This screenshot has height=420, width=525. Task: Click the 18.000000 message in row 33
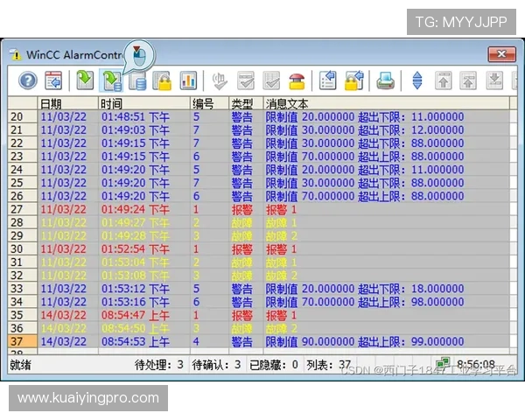(365, 289)
